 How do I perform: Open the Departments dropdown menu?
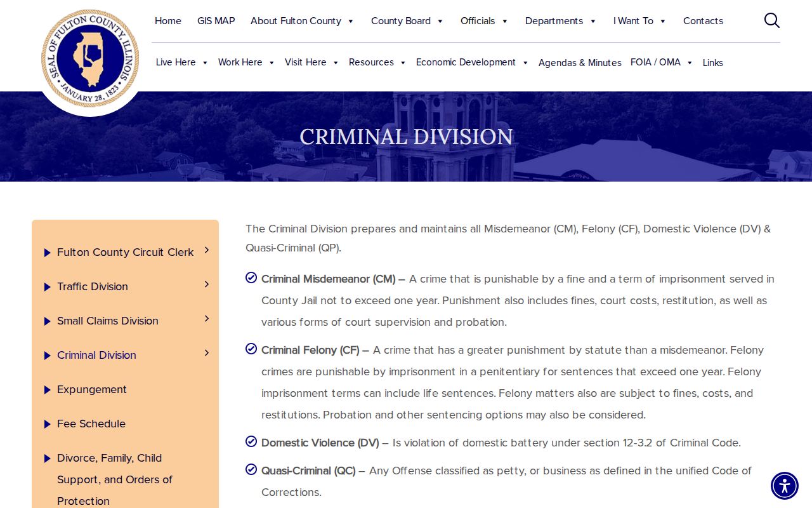pos(561,21)
